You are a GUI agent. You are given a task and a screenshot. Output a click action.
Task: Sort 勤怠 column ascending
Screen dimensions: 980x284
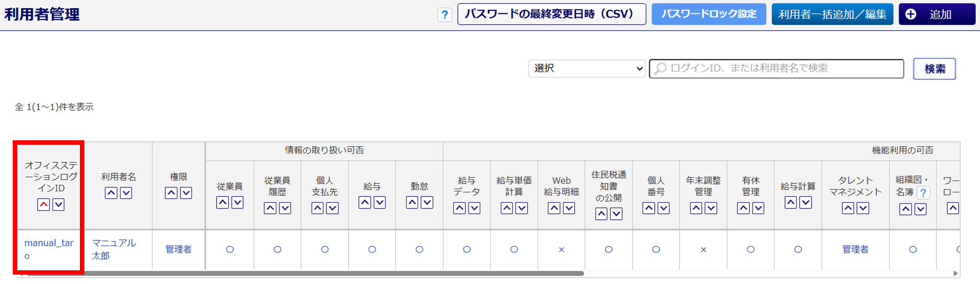(x=412, y=202)
